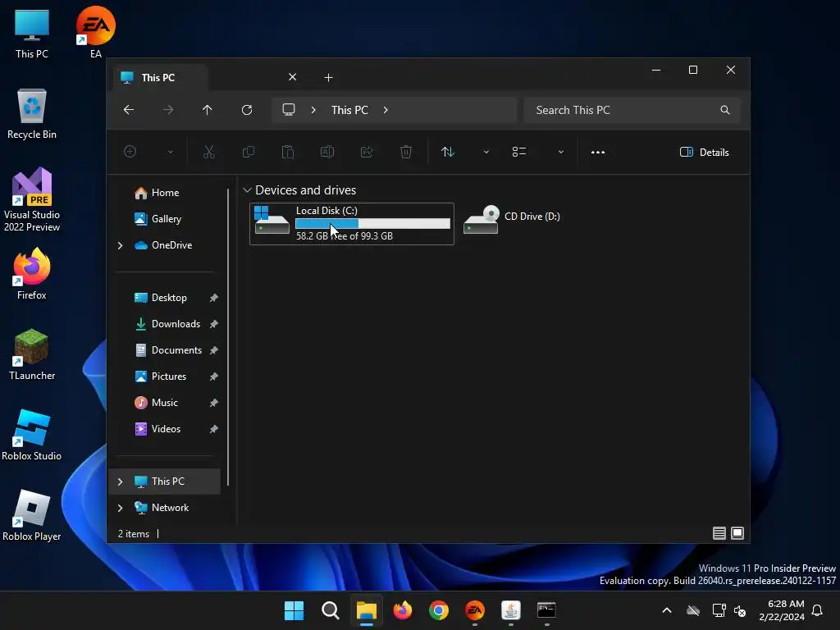The height and width of the screenshot is (630, 840).
Task: Click the Search This PC field
Action: [x=632, y=110]
